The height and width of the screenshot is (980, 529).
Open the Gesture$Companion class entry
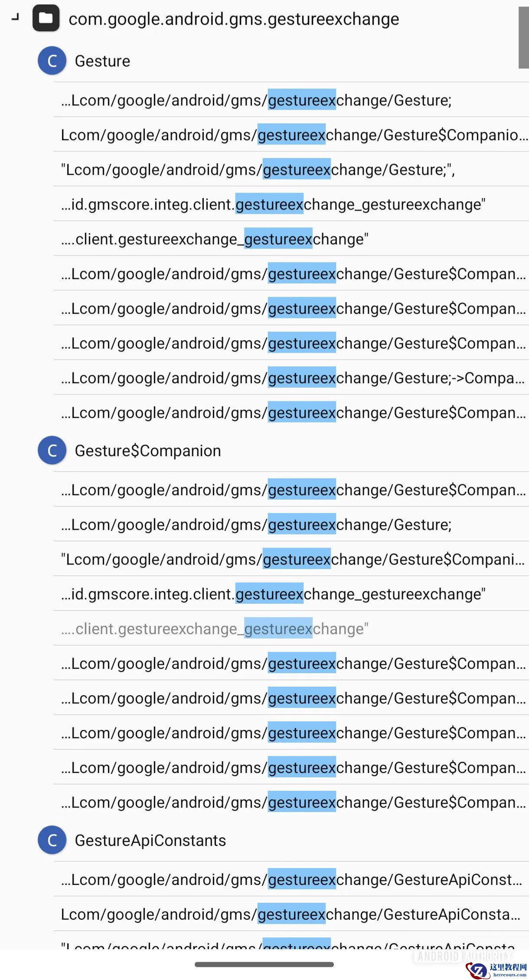pos(148,451)
